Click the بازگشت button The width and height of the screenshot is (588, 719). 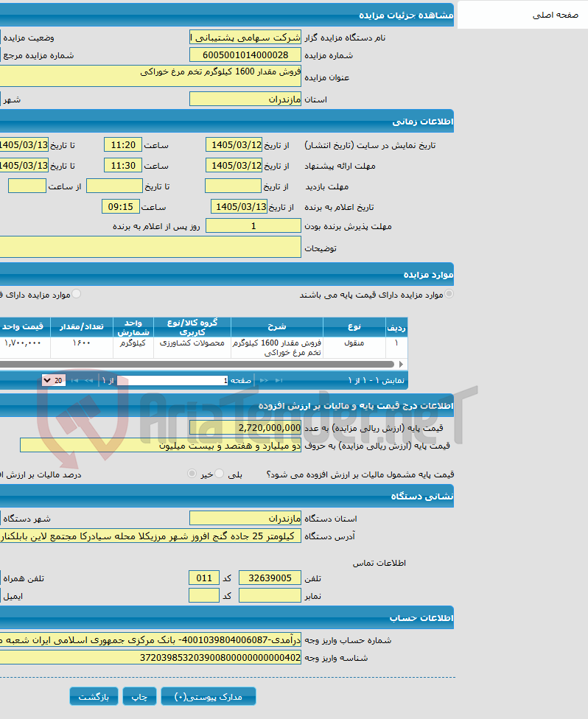[94, 697]
